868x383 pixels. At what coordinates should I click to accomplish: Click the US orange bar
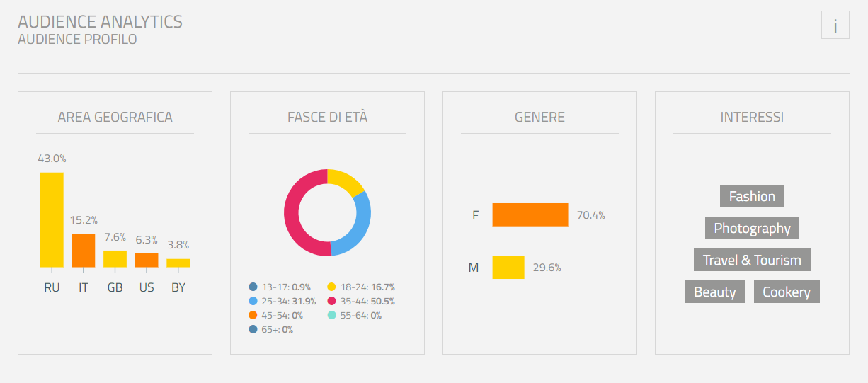click(x=147, y=261)
